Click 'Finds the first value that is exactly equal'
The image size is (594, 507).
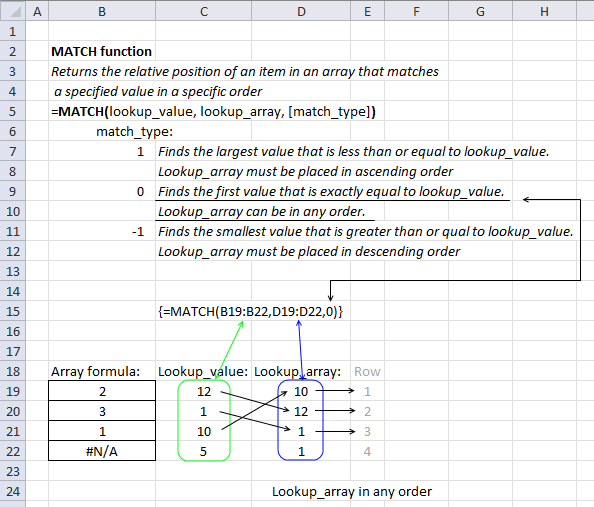point(331,191)
